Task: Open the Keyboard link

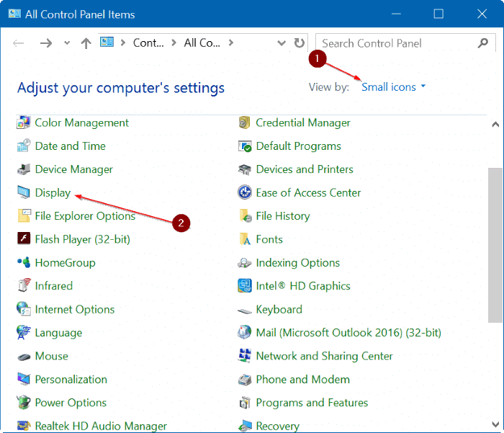Action: (279, 310)
